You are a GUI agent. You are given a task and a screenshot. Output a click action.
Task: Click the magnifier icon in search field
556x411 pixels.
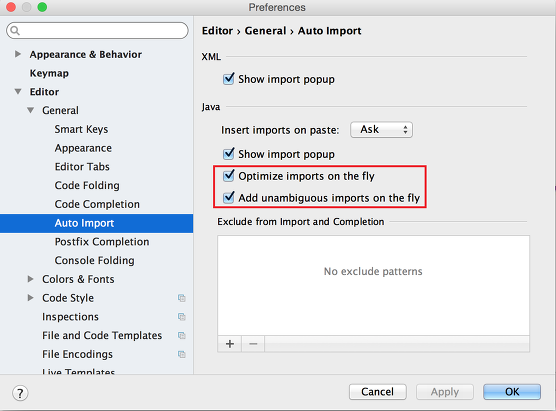15,31
